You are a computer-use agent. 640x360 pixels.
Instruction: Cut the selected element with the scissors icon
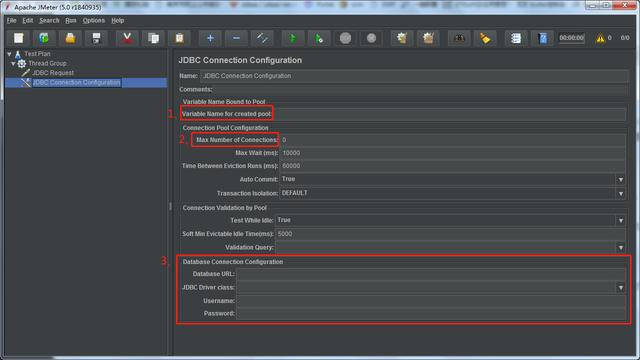(127, 38)
